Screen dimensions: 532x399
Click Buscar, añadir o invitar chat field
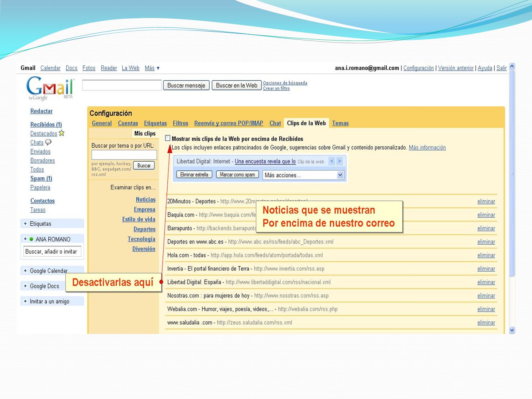[53, 251]
